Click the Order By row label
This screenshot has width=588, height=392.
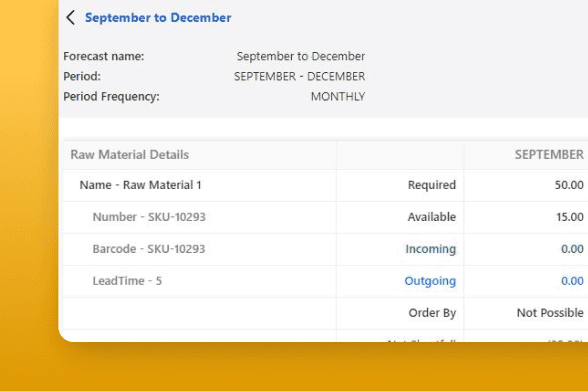(432, 313)
